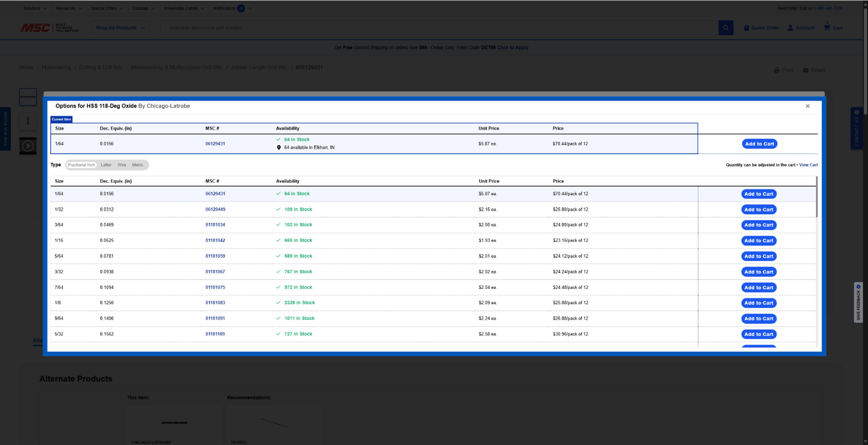Open The Big Book side tab
The height and width of the screenshot is (445, 868).
click(5, 129)
